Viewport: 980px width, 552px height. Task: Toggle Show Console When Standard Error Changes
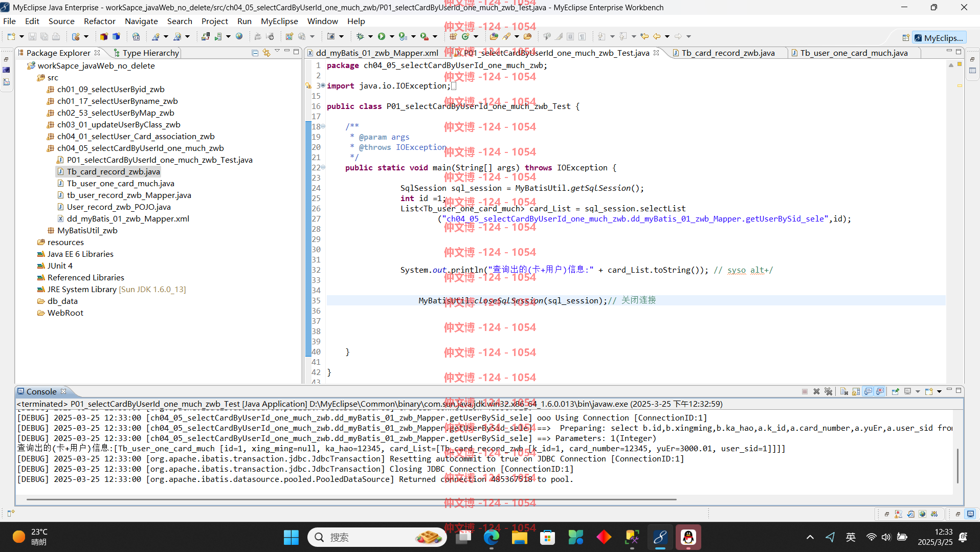tap(880, 391)
